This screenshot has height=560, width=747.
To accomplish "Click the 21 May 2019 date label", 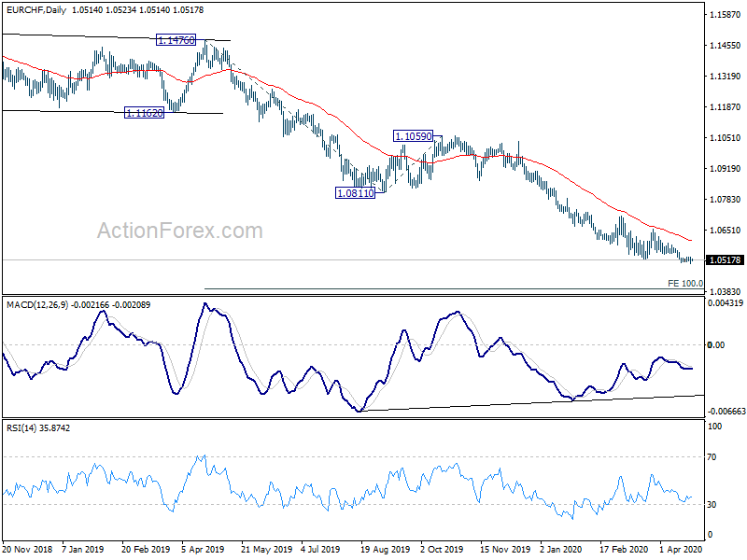I will click(266, 549).
